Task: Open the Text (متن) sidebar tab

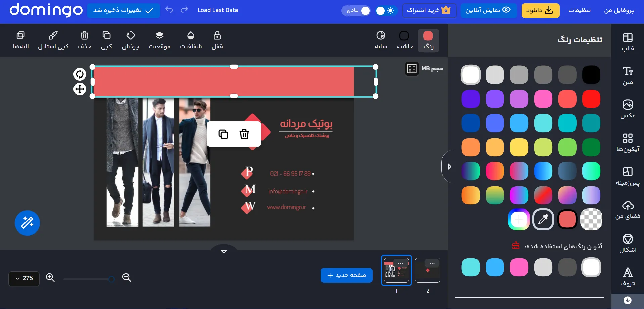Action: coord(628,75)
